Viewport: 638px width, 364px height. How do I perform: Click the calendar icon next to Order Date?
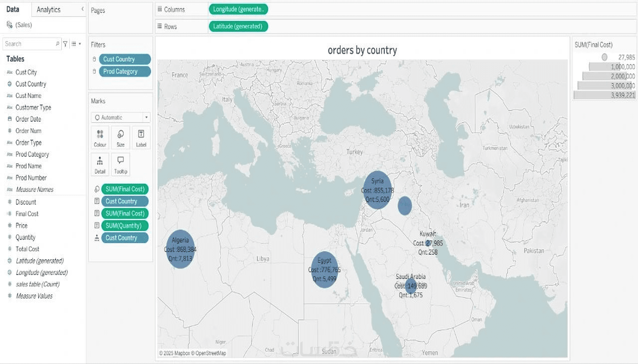tap(10, 119)
